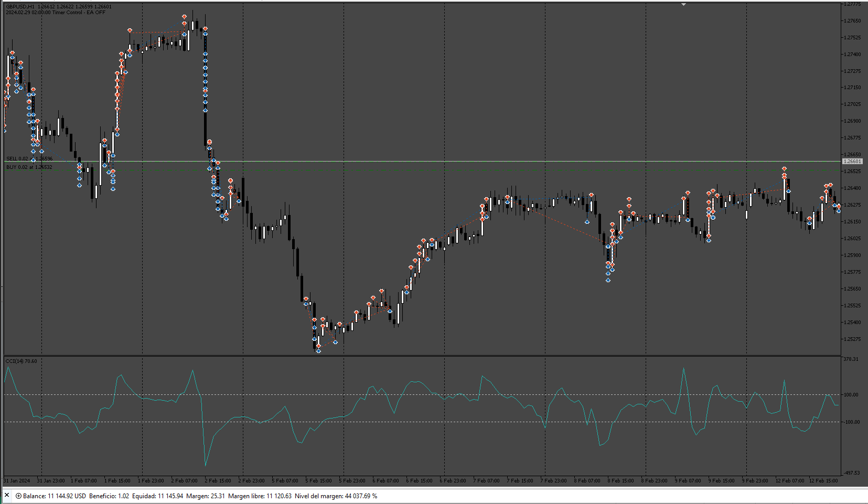Click the circular balance icon before Balance
This screenshot has width=868, height=504.
pyautogui.click(x=18, y=496)
